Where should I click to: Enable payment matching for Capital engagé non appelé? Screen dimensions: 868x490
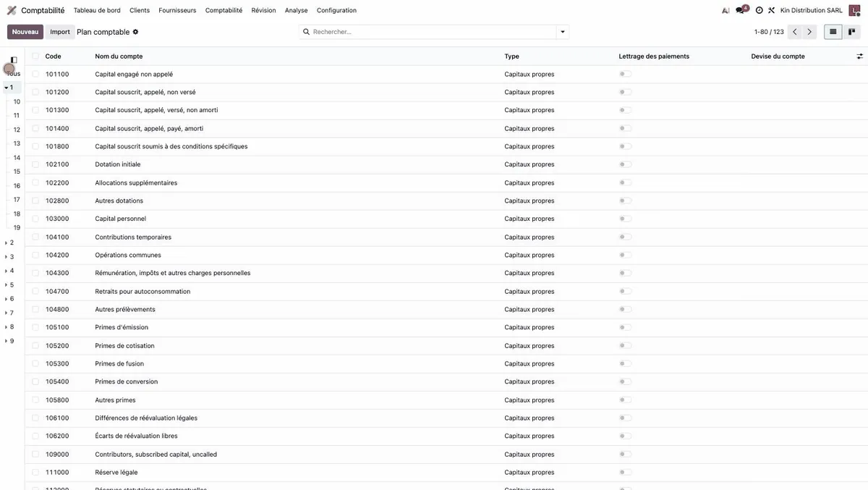626,74
